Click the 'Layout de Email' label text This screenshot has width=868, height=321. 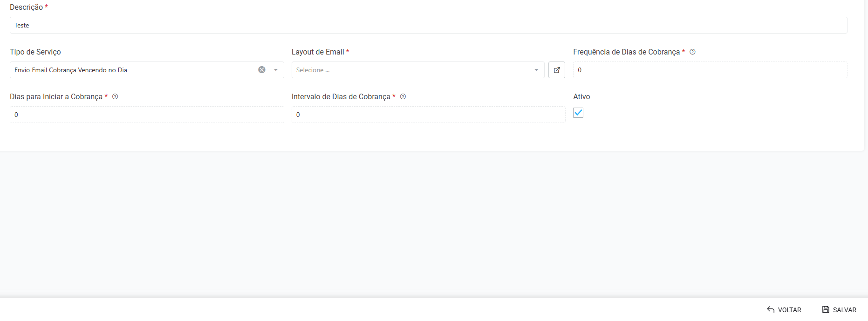coord(318,52)
